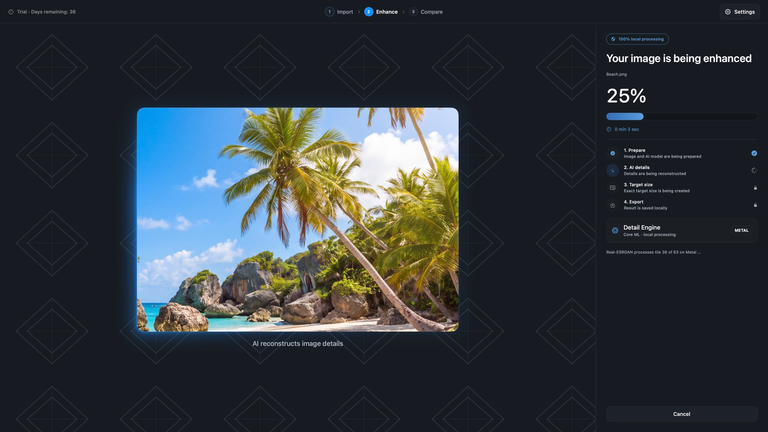Click 'Result is saved locally' description
The width and height of the screenshot is (768, 432).
tap(645, 208)
